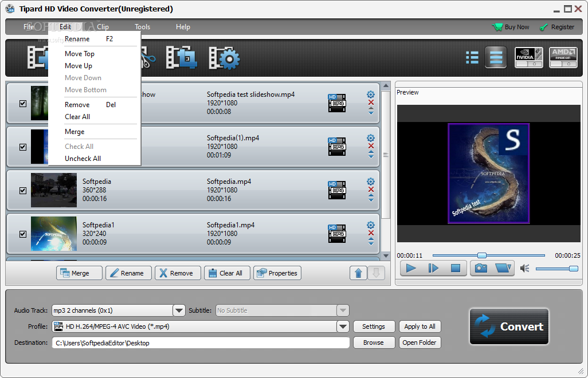Click the Convert button
Viewport: 588px width, 378px height.
point(509,326)
